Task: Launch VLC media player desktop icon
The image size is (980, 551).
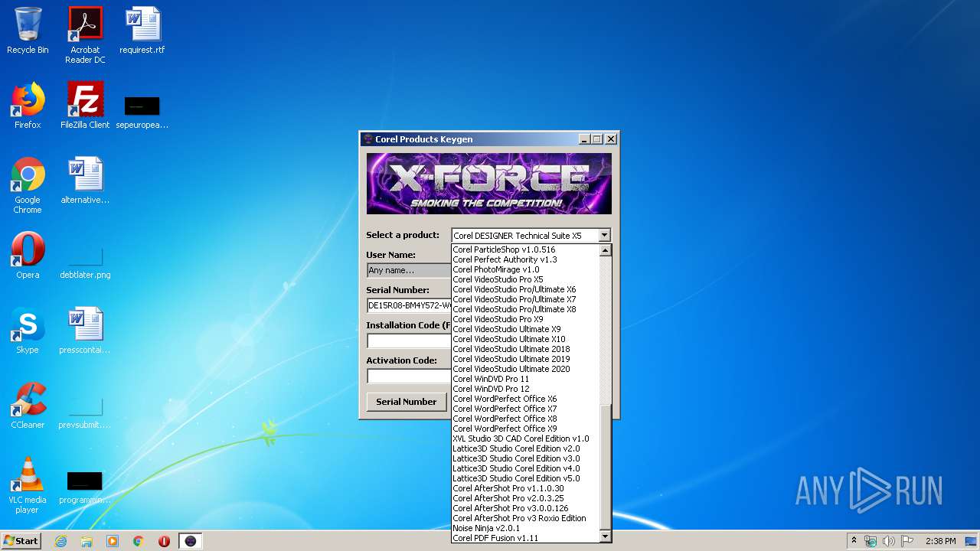Action: click(x=28, y=485)
